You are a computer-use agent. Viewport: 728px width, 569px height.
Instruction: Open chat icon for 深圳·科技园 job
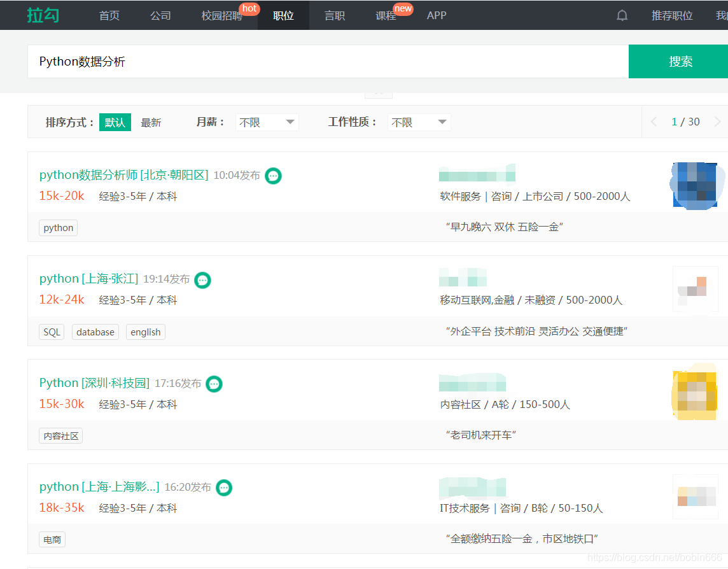(214, 384)
